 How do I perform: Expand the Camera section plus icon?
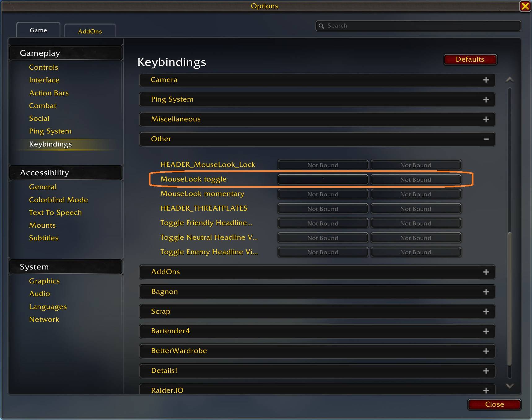tap(486, 80)
